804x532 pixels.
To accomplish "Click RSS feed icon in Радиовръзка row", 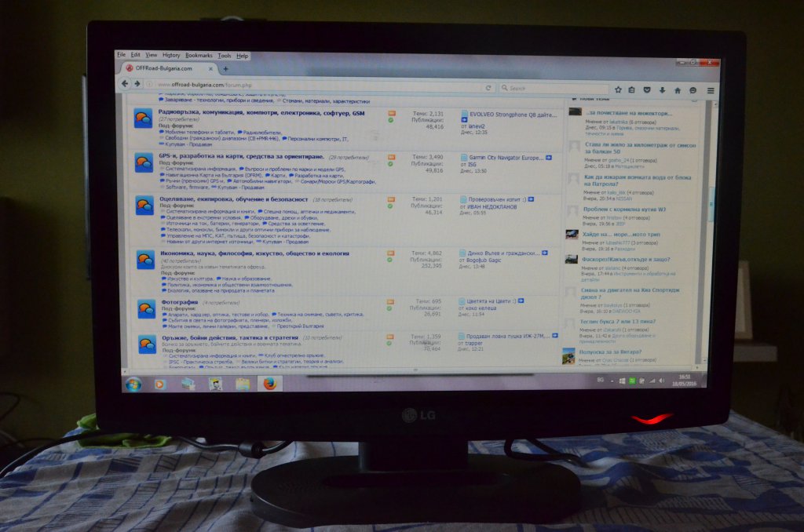I will click(391, 113).
